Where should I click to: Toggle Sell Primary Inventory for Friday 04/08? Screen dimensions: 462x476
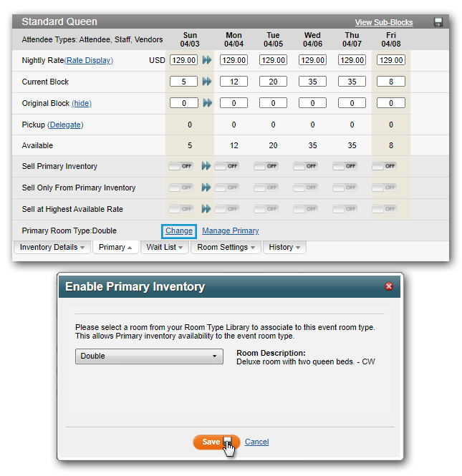[384, 166]
